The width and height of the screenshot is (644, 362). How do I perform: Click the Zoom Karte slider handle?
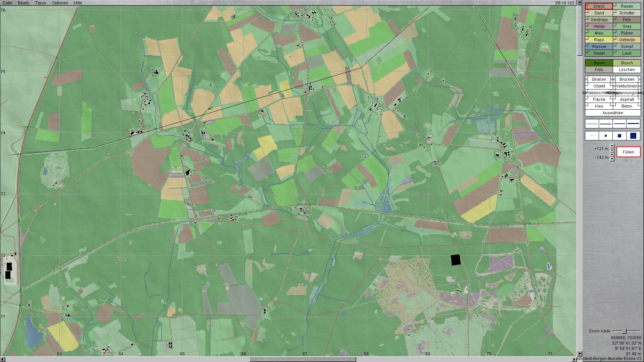pyautogui.click(x=624, y=331)
